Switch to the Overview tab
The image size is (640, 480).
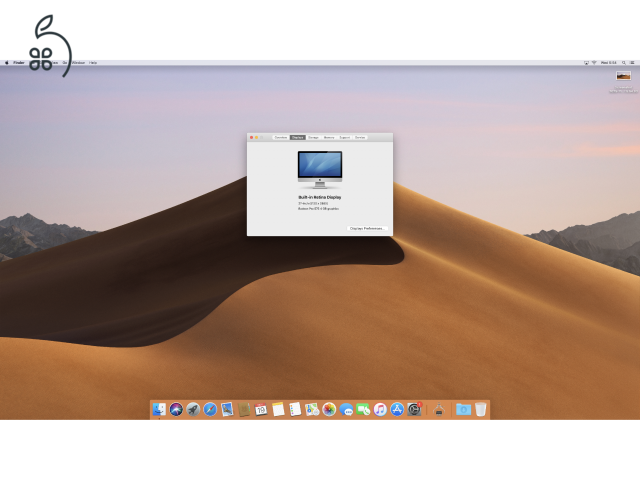point(281,138)
